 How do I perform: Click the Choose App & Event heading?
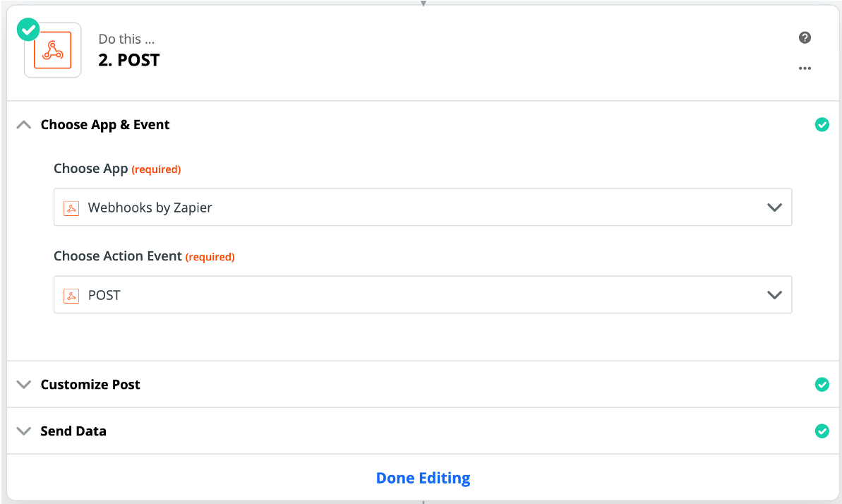(x=105, y=125)
